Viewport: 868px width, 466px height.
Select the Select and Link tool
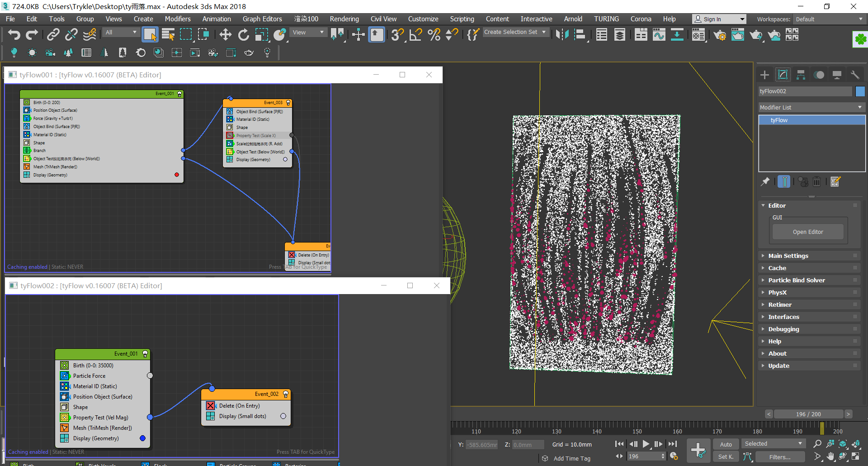[x=53, y=34]
